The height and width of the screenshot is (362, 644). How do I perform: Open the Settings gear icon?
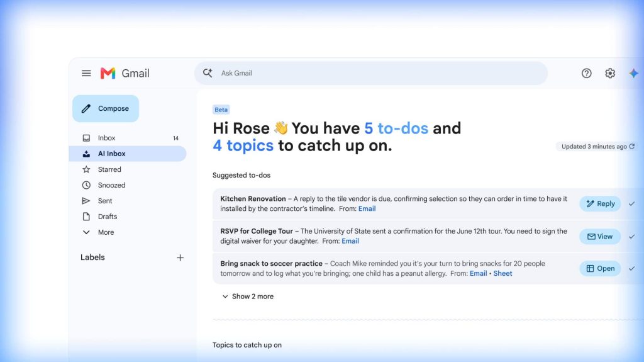[610, 73]
